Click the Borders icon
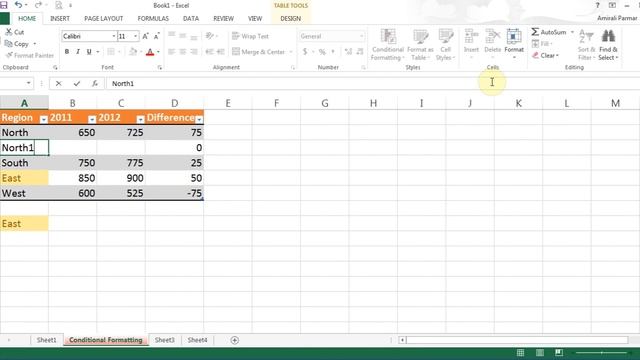This screenshot has height=360, width=640. tap(111, 52)
